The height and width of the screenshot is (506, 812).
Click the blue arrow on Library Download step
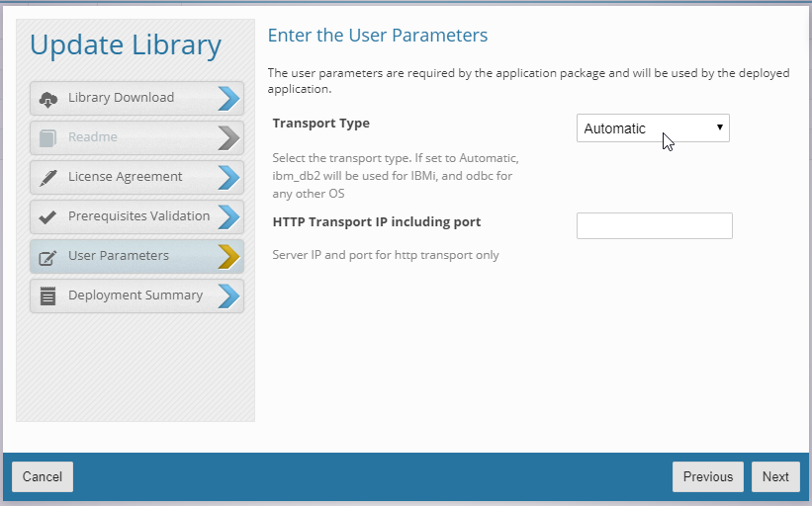pyautogui.click(x=228, y=98)
